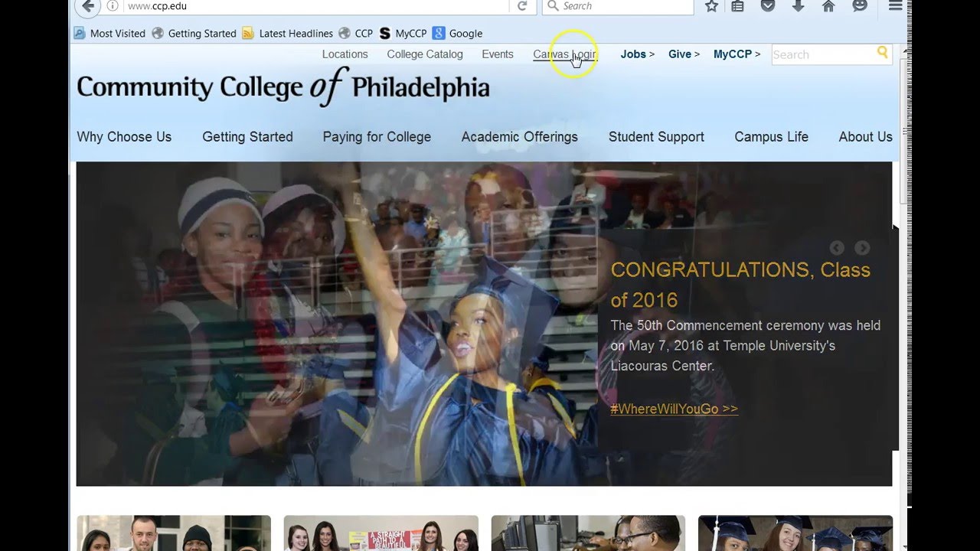Image resolution: width=980 pixels, height=551 pixels.
Task: Expand the Jobs menu
Action: pyautogui.click(x=637, y=54)
